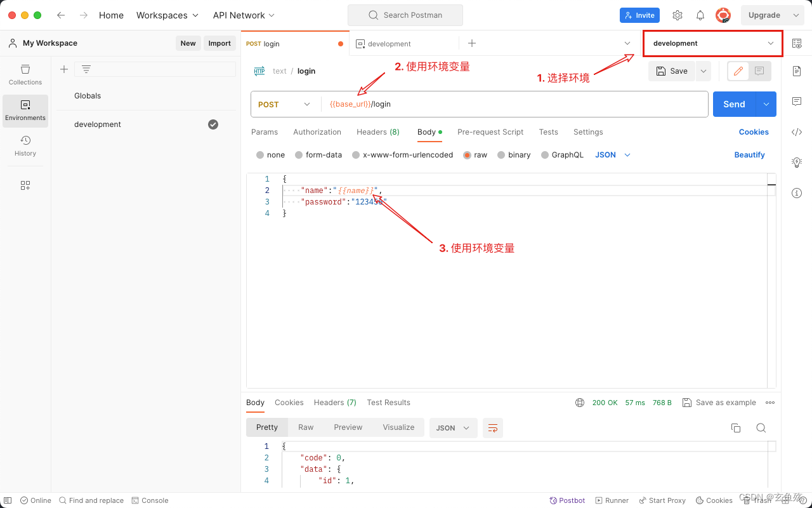
Task: Open comments icon in right sidebar
Action: pyautogui.click(x=797, y=102)
